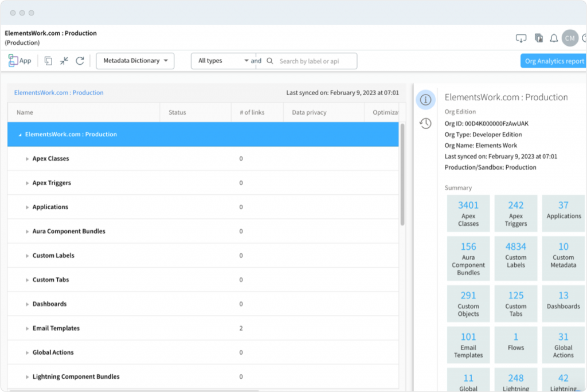Focus the Search by label or api field

pyautogui.click(x=315, y=61)
